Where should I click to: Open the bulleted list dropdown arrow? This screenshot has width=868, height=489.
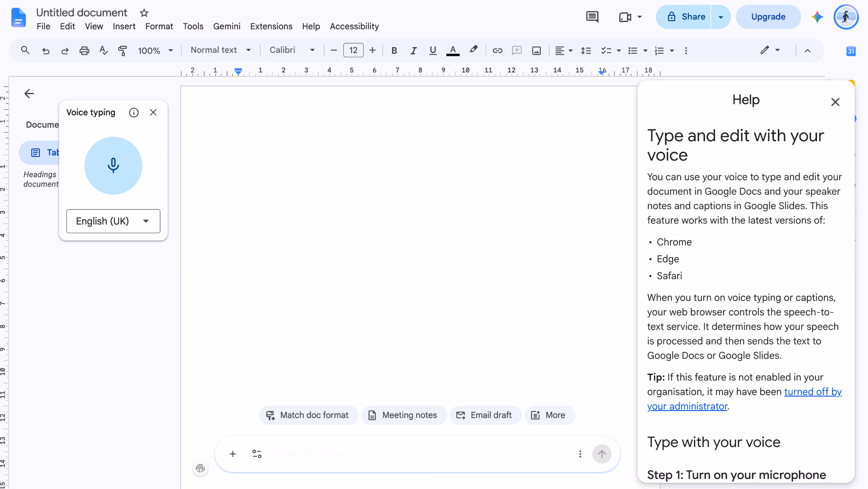point(645,50)
